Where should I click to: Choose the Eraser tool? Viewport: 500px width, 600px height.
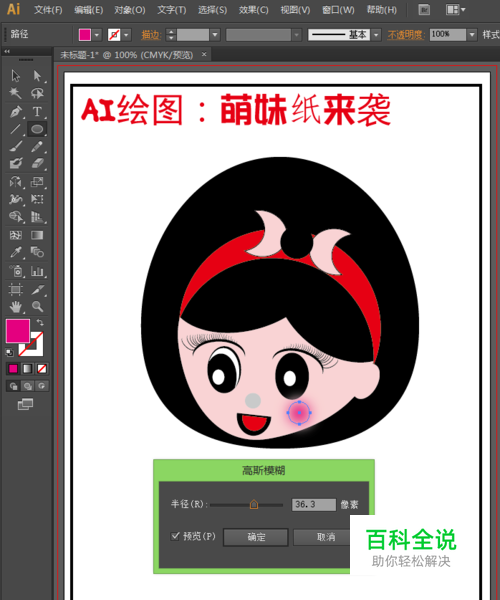[x=37, y=163]
